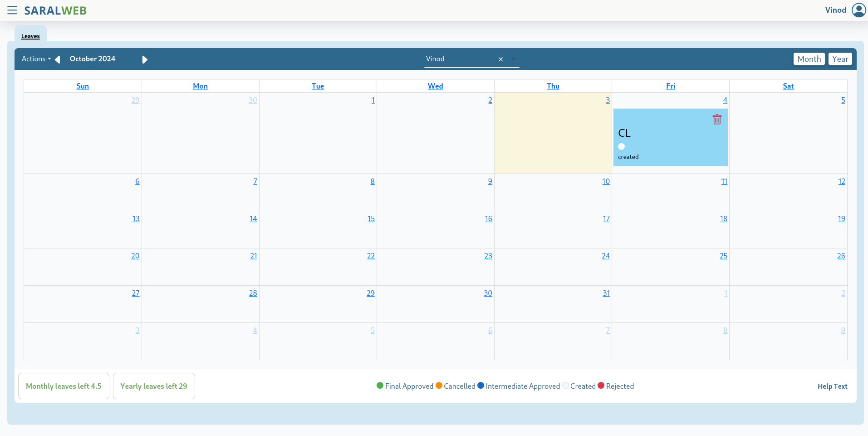Select date 17 in October

tap(606, 218)
